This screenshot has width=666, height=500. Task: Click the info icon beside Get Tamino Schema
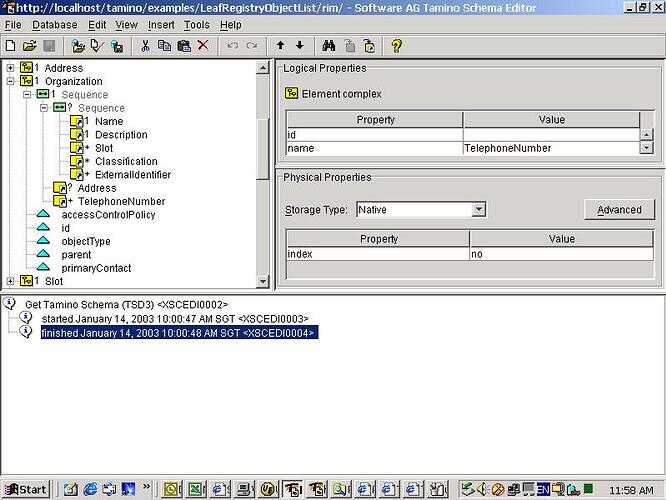[9, 303]
